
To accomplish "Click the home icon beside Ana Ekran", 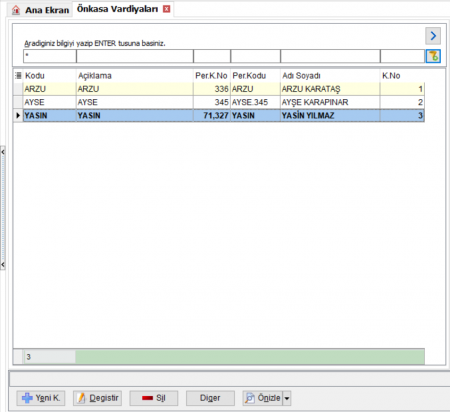I will pos(16,10).
